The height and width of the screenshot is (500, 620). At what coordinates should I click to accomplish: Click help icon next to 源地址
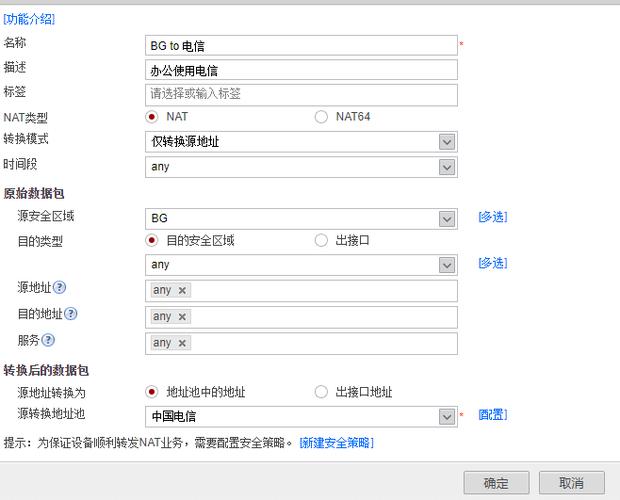59,287
